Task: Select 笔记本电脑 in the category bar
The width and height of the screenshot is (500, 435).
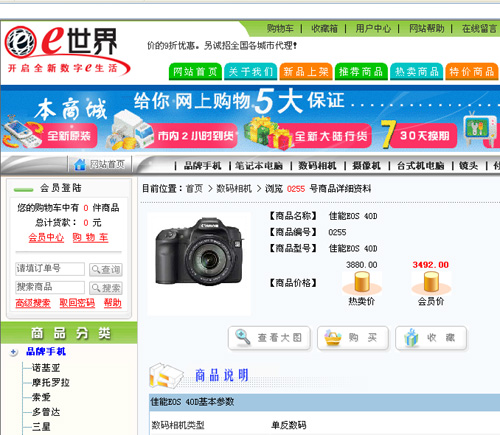Action: coord(259,166)
